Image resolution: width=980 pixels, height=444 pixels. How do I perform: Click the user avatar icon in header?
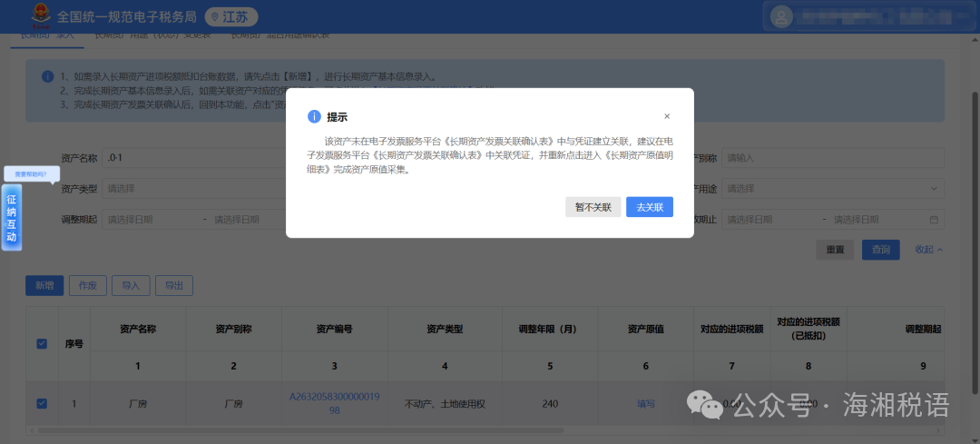pyautogui.click(x=782, y=16)
